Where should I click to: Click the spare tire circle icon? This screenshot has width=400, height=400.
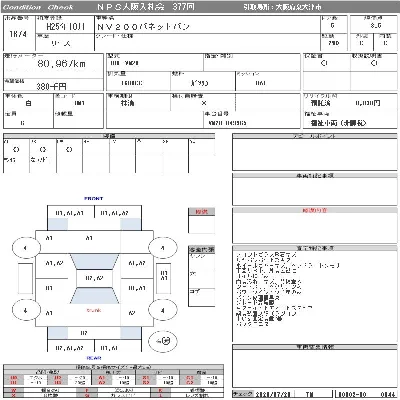(163, 341)
